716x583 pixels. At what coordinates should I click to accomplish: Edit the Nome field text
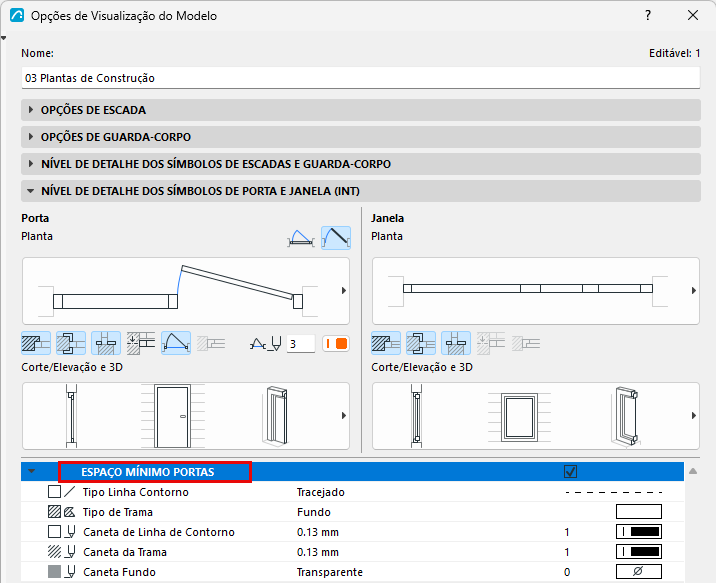click(x=361, y=78)
